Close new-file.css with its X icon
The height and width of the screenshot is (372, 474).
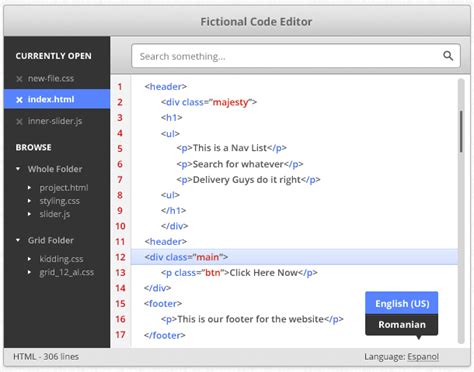[19, 79]
